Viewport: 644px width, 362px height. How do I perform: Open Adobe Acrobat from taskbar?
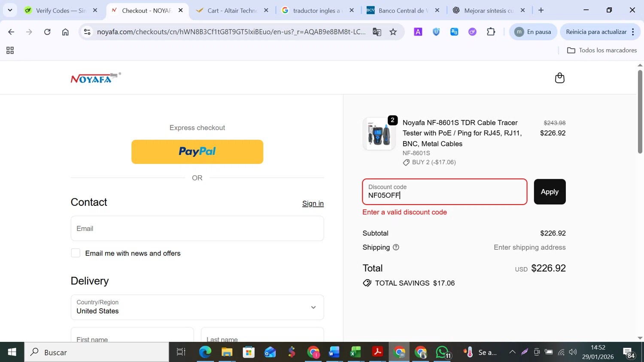pos(377,352)
